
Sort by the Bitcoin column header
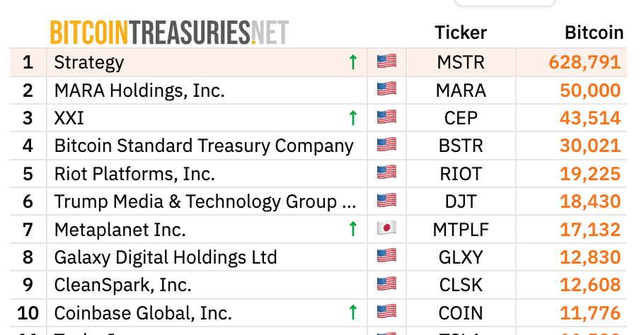pos(594,33)
